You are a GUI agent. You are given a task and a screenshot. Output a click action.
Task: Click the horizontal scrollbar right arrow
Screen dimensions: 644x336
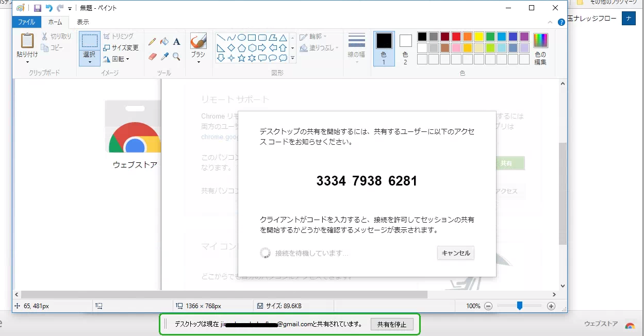(x=554, y=295)
